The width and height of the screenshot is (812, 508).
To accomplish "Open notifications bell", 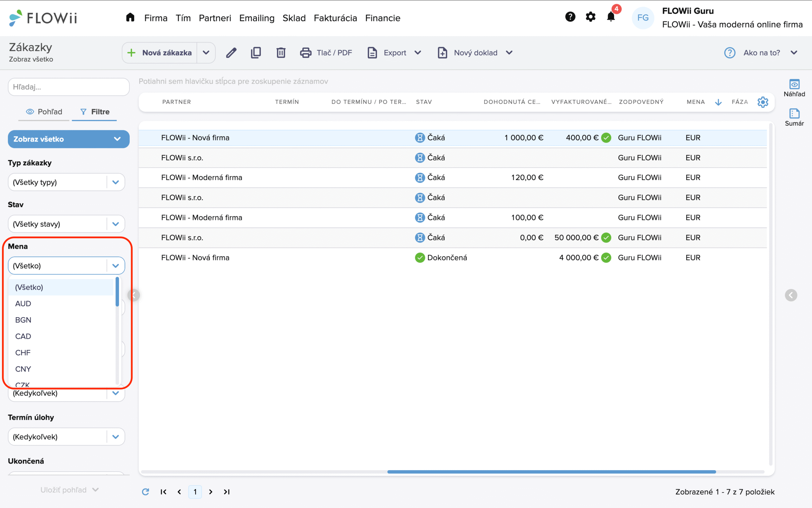I will click(611, 17).
